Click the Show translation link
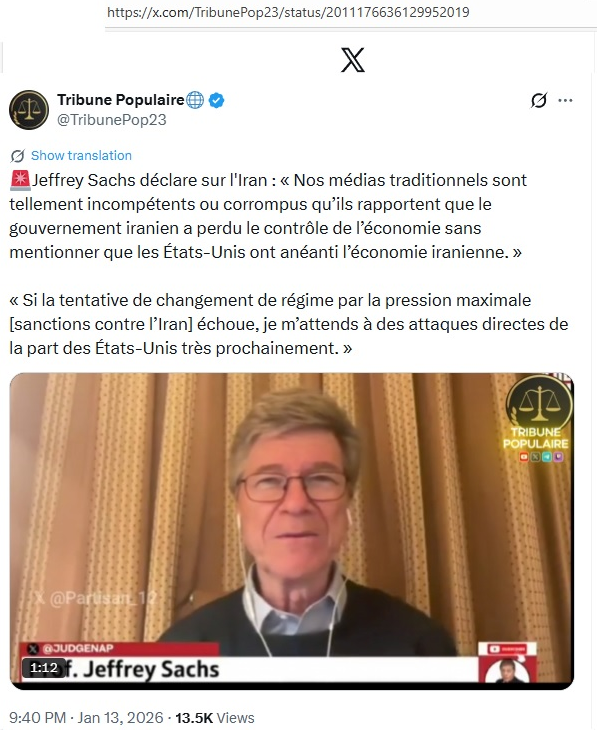The height and width of the screenshot is (730, 597). pos(81,155)
